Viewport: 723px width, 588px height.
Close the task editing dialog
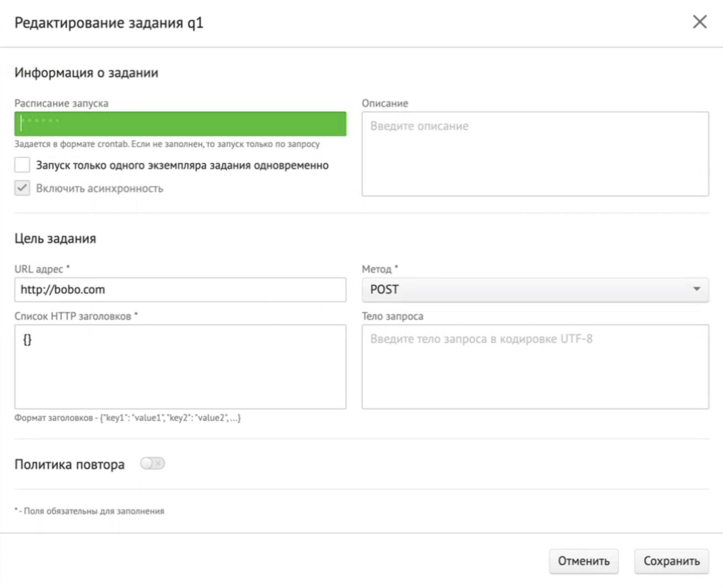[x=699, y=22]
